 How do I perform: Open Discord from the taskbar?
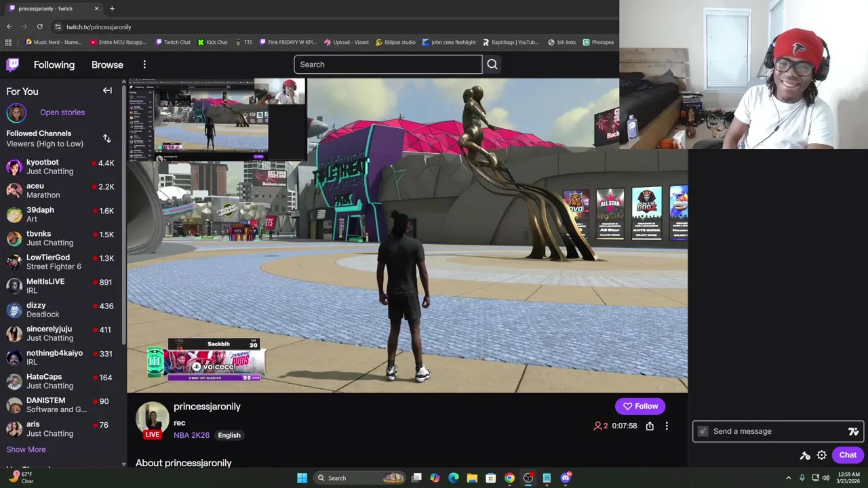566,478
